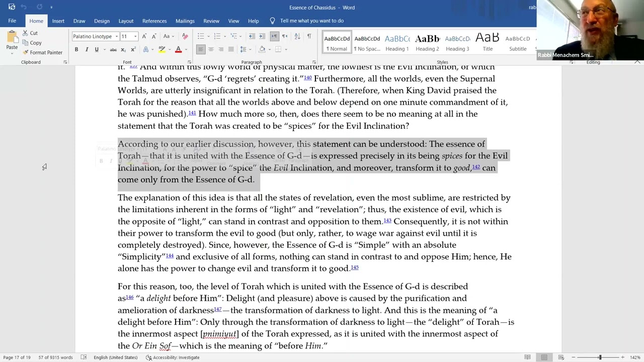Toggle left alignment for paragraph
This screenshot has height=362, width=644.
[201, 49]
